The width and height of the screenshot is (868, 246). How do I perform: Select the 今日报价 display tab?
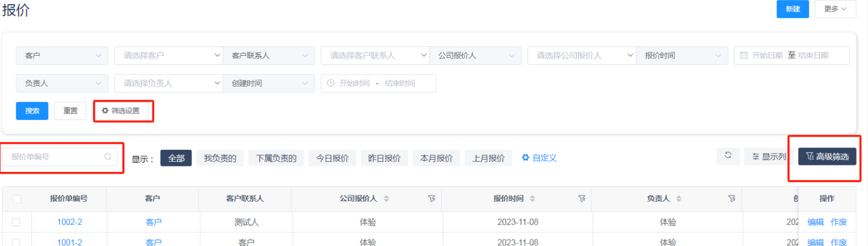pos(332,158)
